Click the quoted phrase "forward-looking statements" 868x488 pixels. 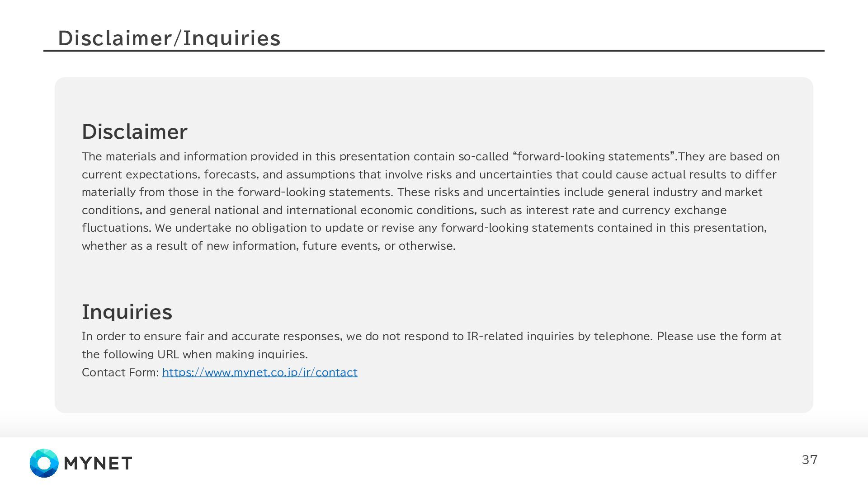coord(594,156)
